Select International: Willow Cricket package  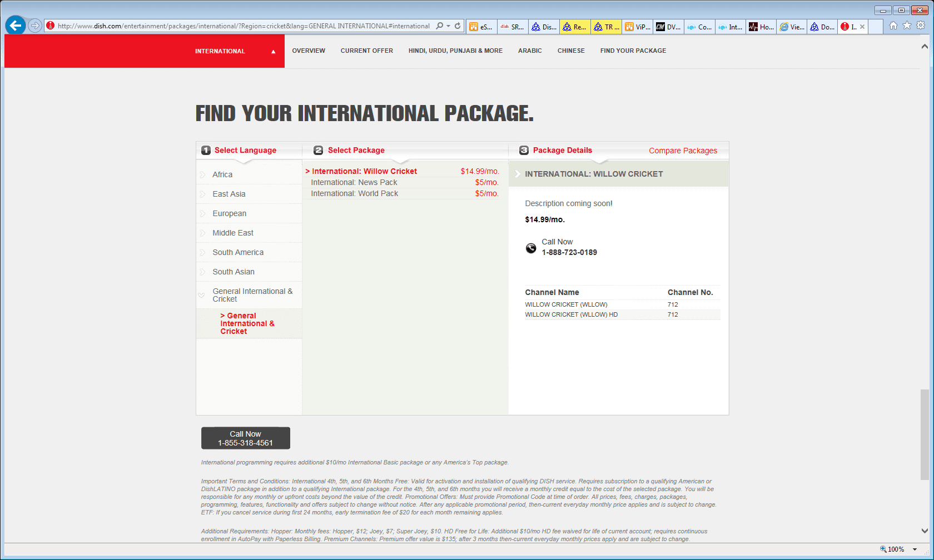402,171
